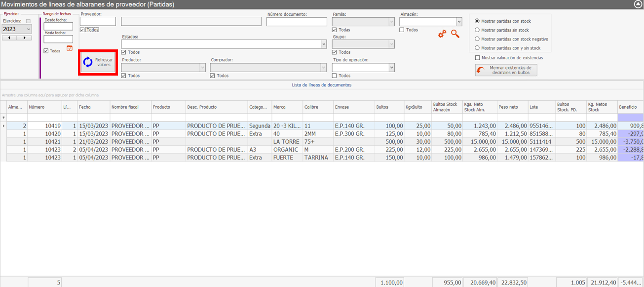Click the Segunda categoría cell
The width and height of the screenshot is (644, 287).
click(x=260, y=126)
